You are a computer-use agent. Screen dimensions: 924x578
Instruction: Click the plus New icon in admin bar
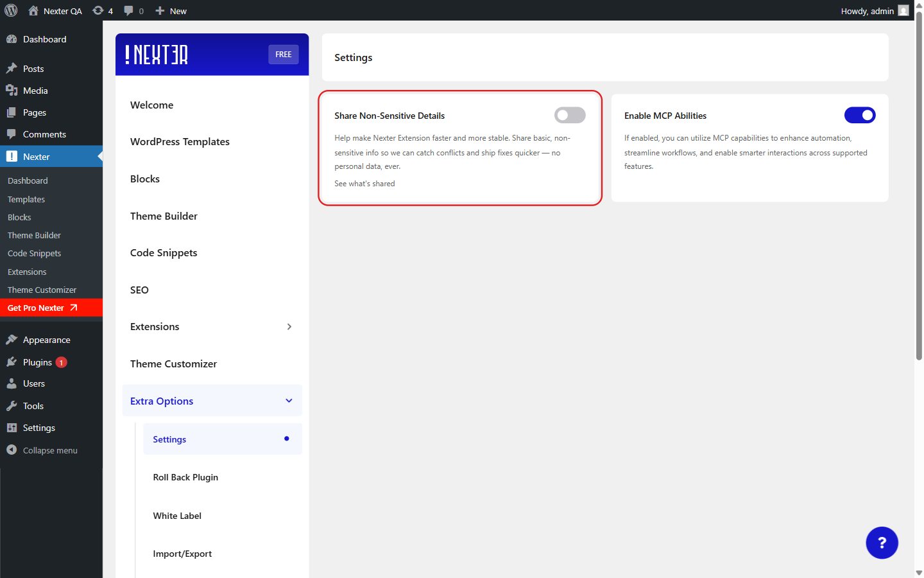160,11
